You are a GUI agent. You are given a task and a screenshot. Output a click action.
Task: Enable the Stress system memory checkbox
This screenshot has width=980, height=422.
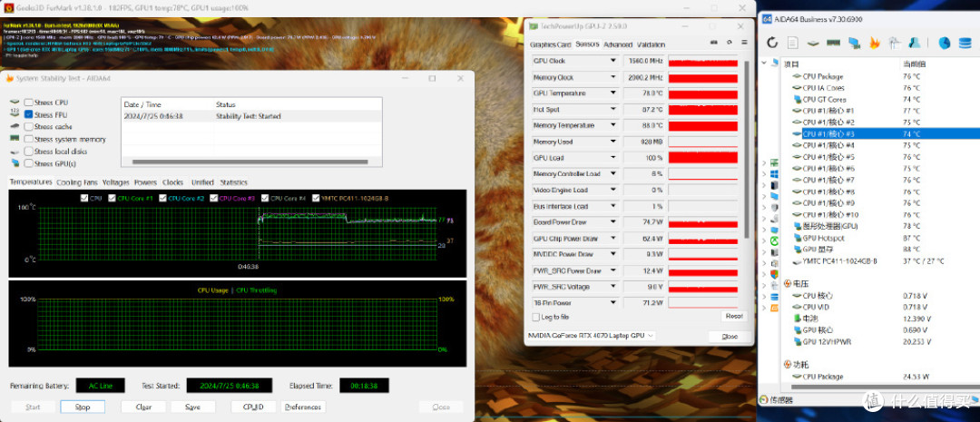(x=28, y=140)
